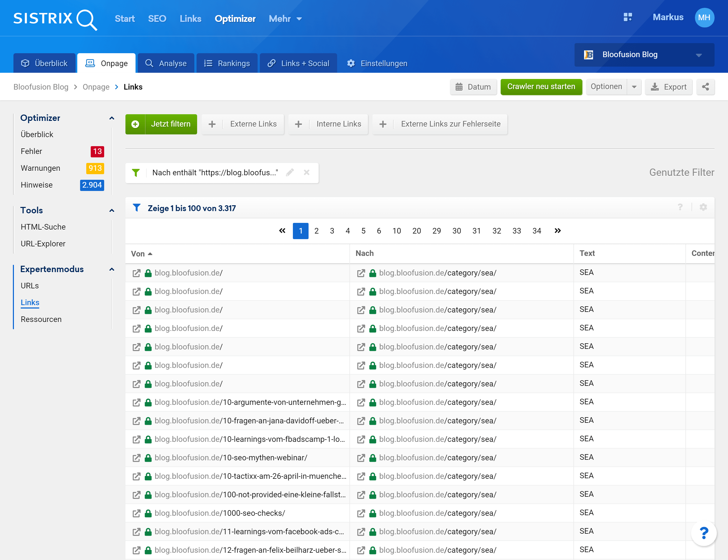The height and width of the screenshot is (560, 728).
Task: Remove the active 'Nach enthält' filter
Action: click(x=306, y=173)
